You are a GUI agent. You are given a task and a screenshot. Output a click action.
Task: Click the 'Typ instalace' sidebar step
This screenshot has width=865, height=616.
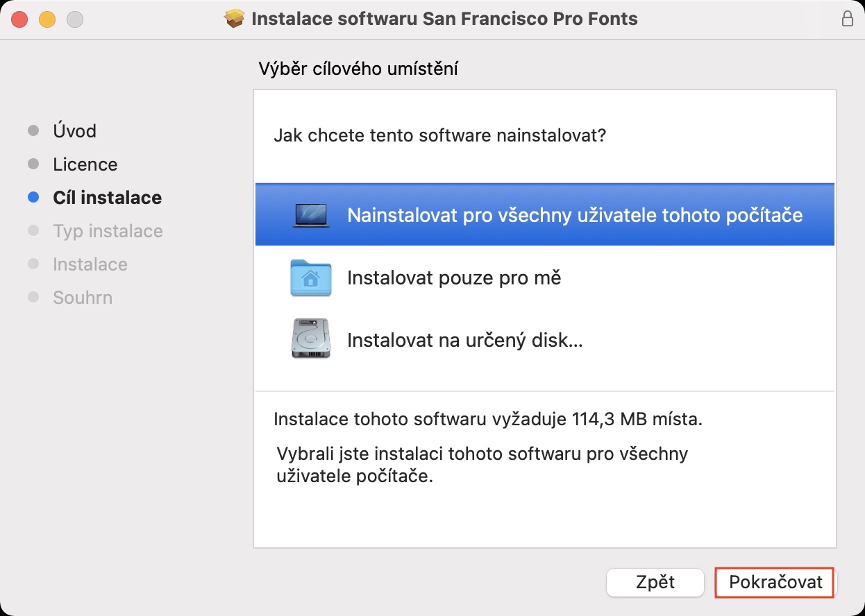point(108,231)
